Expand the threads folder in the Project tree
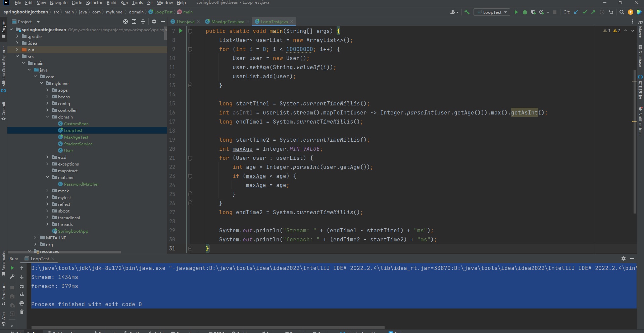 click(x=47, y=224)
